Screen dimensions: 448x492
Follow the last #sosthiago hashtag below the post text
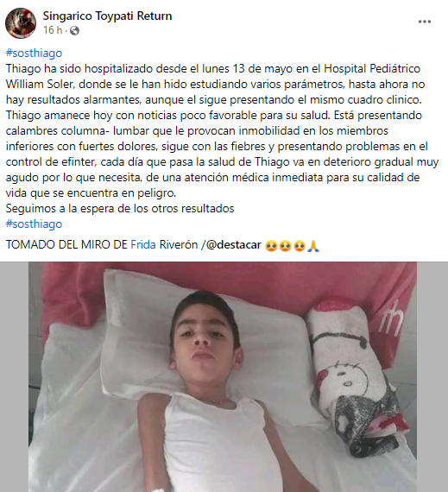(x=34, y=224)
